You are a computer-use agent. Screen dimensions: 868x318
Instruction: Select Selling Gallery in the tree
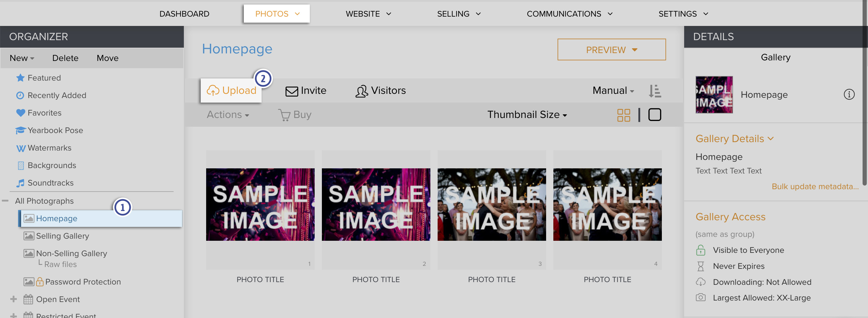pyautogui.click(x=62, y=236)
